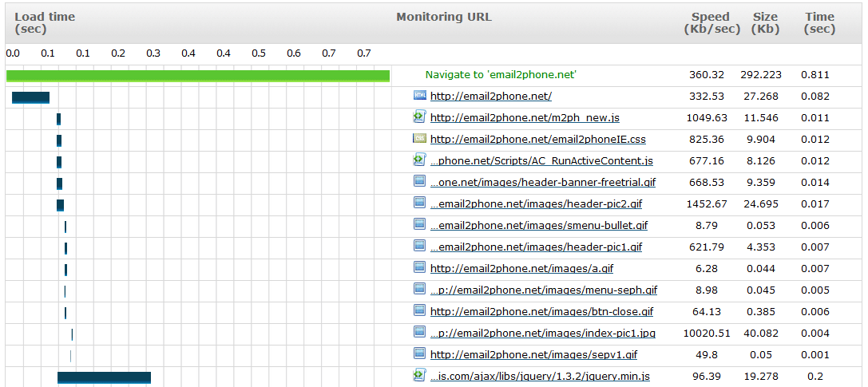Open the header-pic1.gif link
The width and height of the screenshot is (868, 387).
click(536, 247)
